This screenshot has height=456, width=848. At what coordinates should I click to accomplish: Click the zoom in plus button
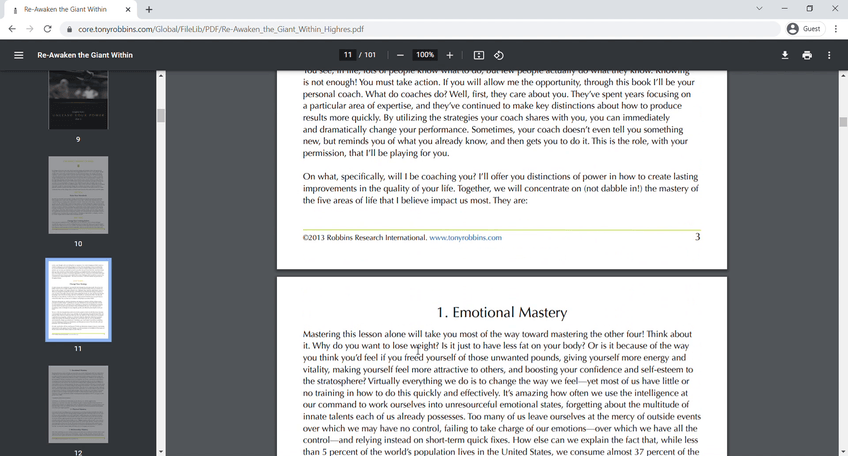click(450, 55)
